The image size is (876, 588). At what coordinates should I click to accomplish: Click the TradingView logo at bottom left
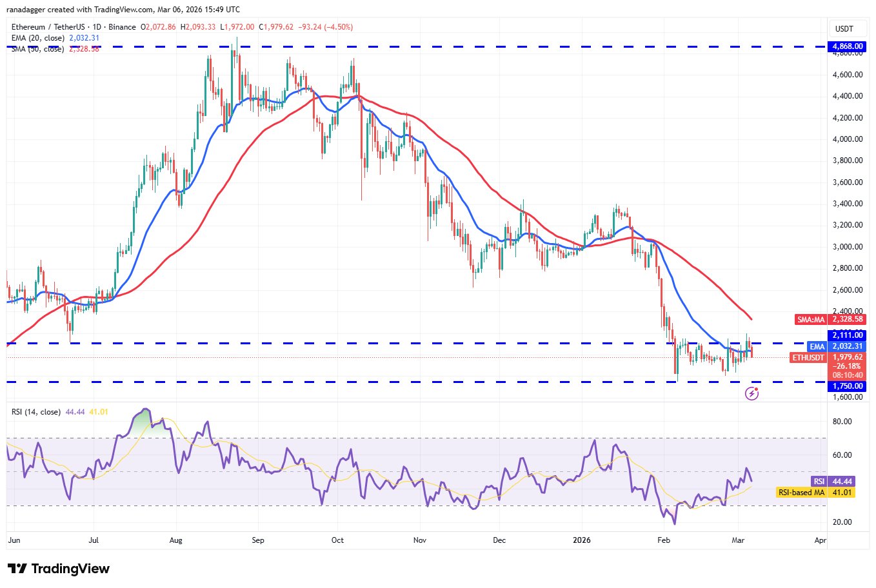click(x=59, y=569)
